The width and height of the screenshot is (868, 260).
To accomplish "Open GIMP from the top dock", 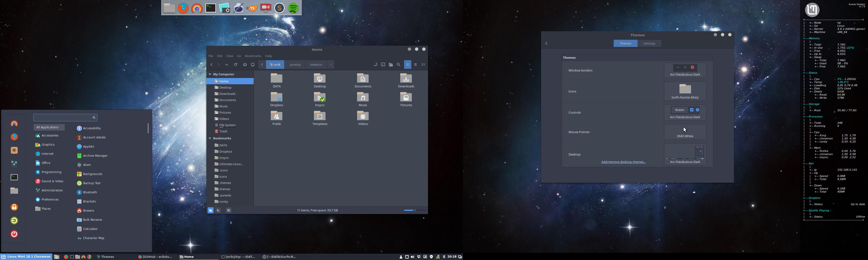I will 252,8.
